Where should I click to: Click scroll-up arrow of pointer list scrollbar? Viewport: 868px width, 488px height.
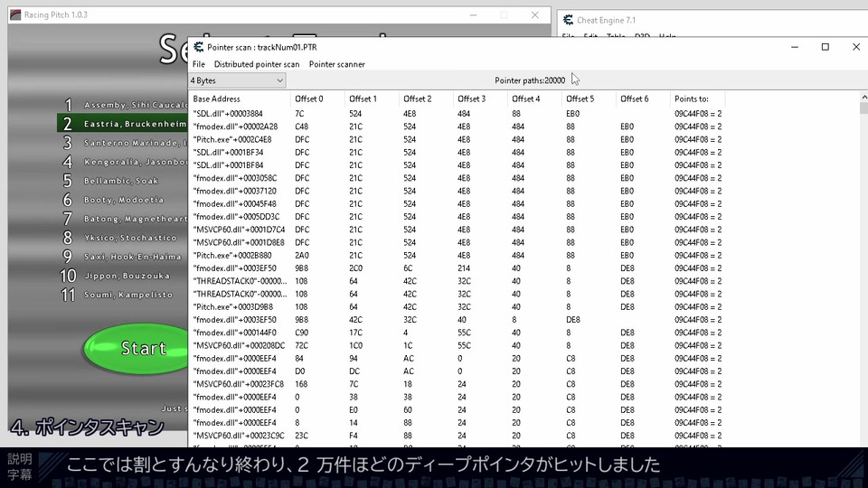click(863, 98)
